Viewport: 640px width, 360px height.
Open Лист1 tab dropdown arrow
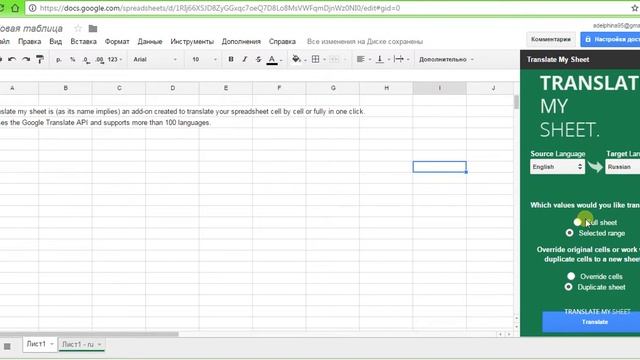(x=52, y=344)
